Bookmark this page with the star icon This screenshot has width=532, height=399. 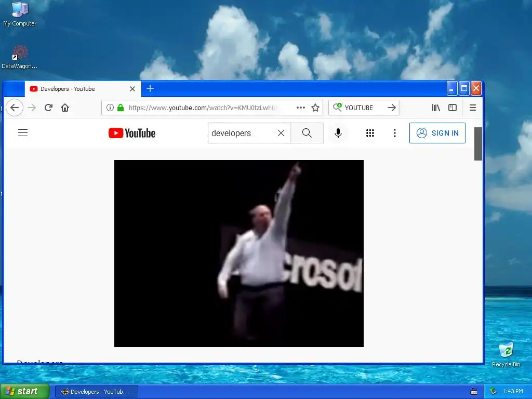[x=315, y=108]
